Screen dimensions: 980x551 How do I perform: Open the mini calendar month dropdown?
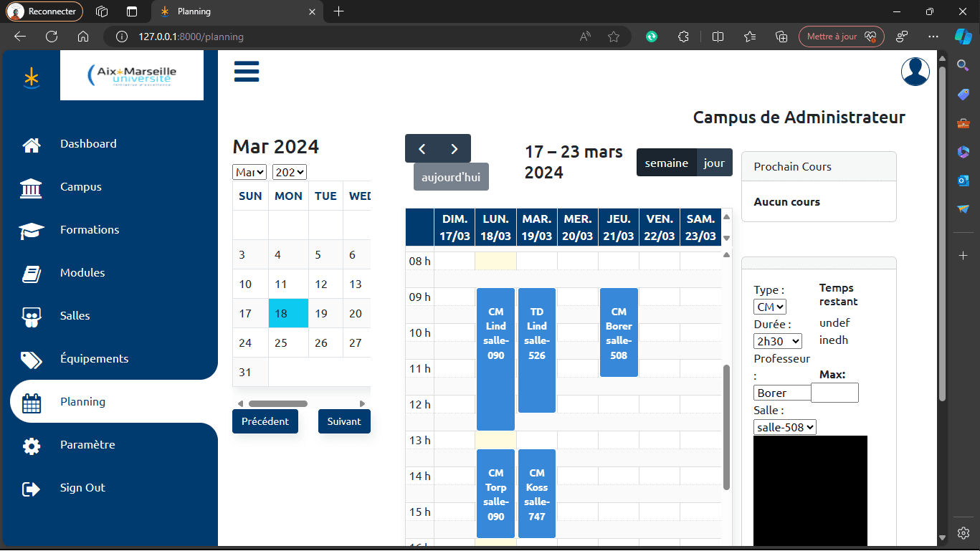[249, 172]
